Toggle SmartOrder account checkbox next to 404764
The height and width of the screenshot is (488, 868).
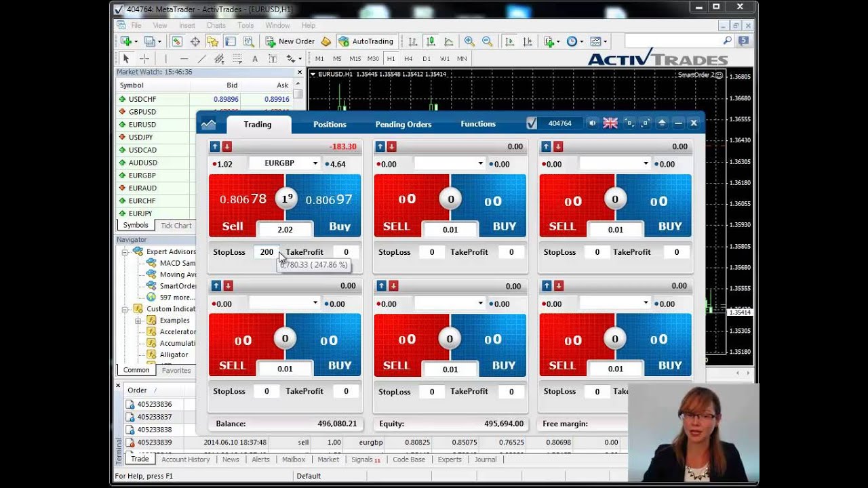tap(532, 123)
